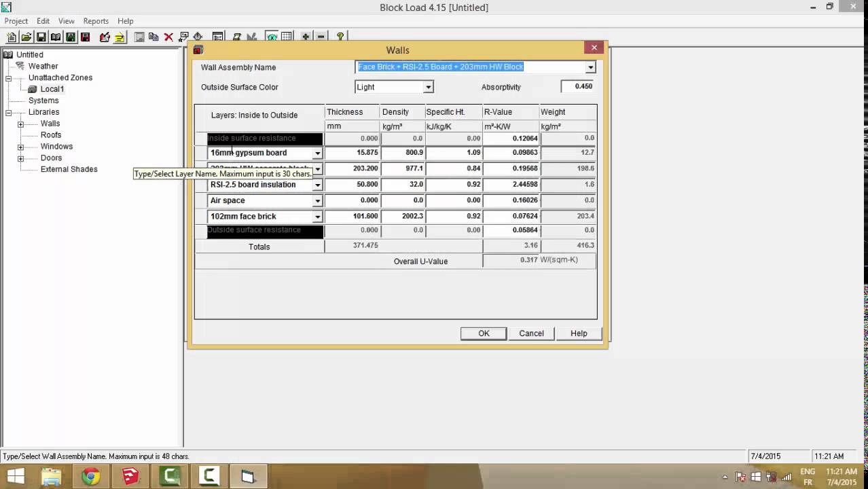868x489 pixels.
Task: Open the Air space layer dropdown
Action: click(x=317, y=201)
